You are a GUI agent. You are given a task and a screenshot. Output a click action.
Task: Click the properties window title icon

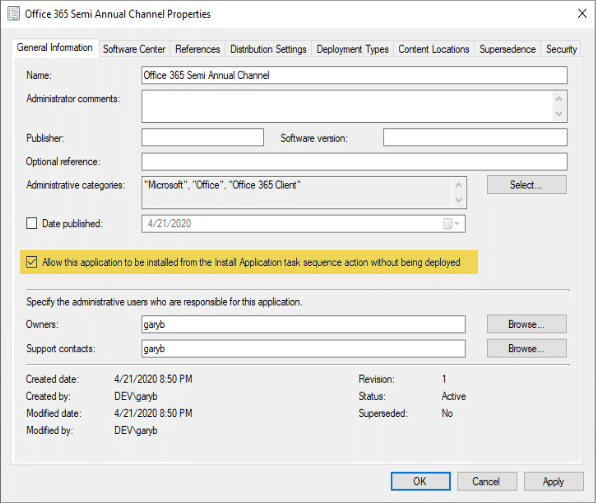click(14, 14)
